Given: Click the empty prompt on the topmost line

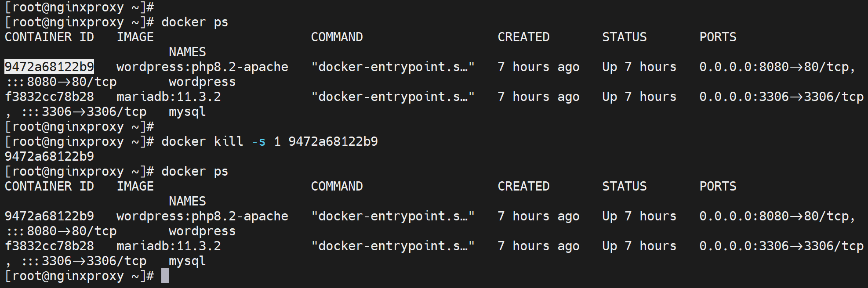Looking at the screenshot, I should (79, 7).
